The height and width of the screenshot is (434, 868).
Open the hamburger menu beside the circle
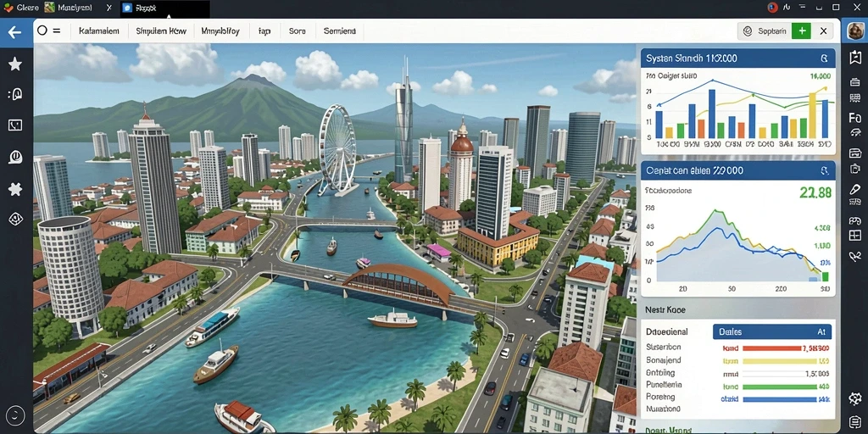tap(57, 31)
